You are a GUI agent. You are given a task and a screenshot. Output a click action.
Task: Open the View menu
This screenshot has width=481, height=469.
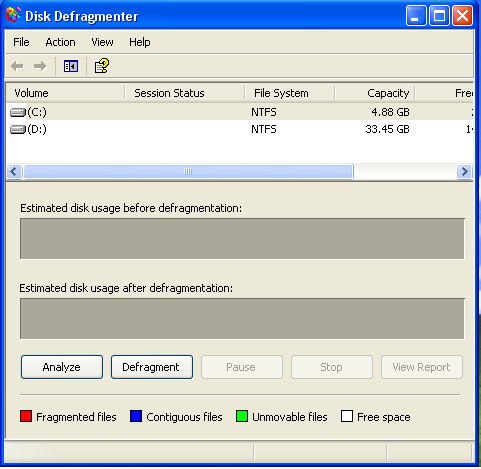pos(102,42)
